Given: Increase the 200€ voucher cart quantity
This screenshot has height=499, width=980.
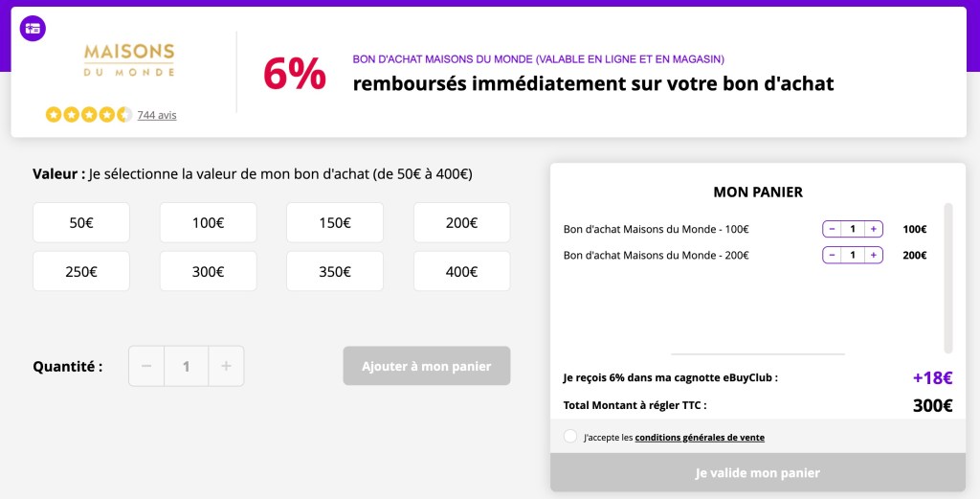Looking at the screenshot, I should tap(874, 256).
